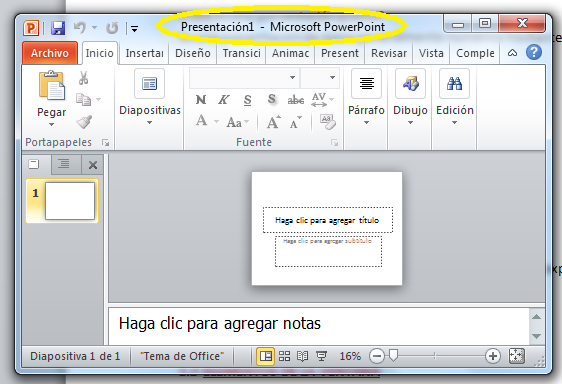The width and height of the screenshot is (562, 384).
Task: Close the slides pane with X
Action: coord(93,165)
